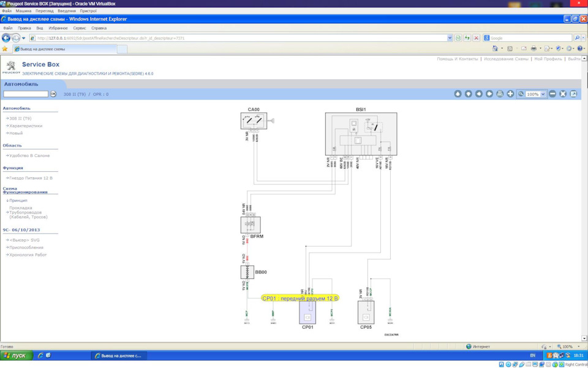The height and width of the screenshot is (368, 588).
Task: Stop loading with the red X icon
Action: click(x=477, y=38)
